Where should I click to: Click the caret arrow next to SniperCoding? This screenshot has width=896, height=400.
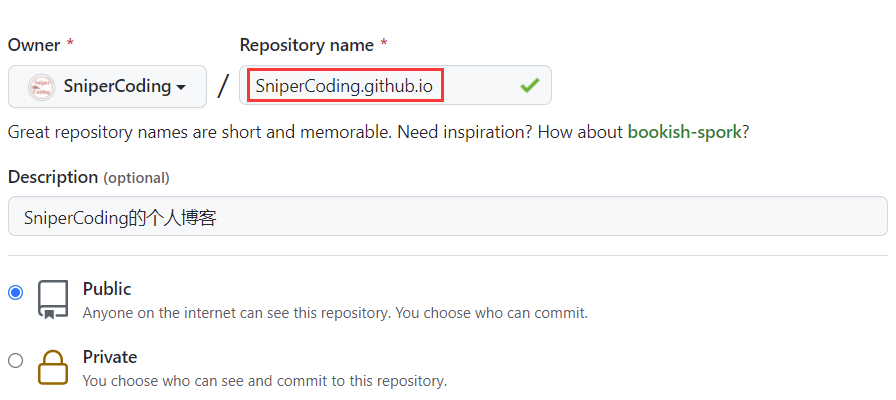(x=181, y=87)
